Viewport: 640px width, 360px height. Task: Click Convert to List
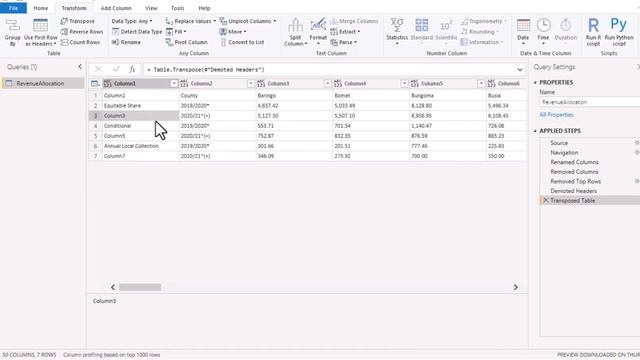[x=242, y=42]
